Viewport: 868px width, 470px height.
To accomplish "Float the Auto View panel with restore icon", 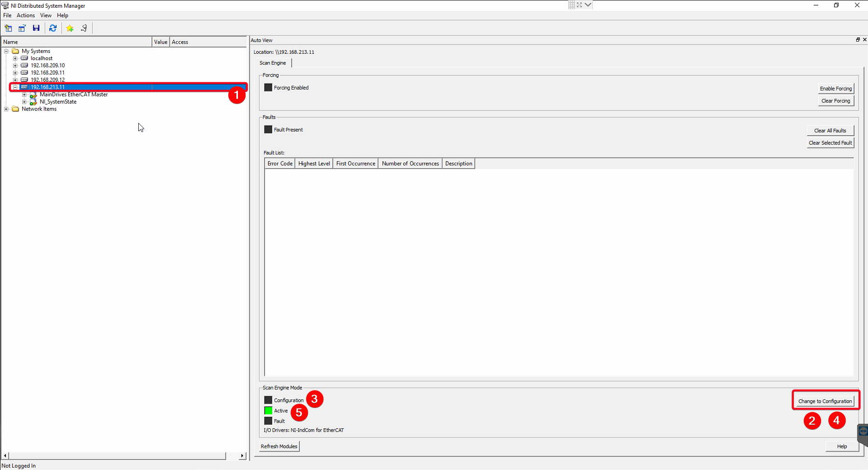I will pos(858,40).
